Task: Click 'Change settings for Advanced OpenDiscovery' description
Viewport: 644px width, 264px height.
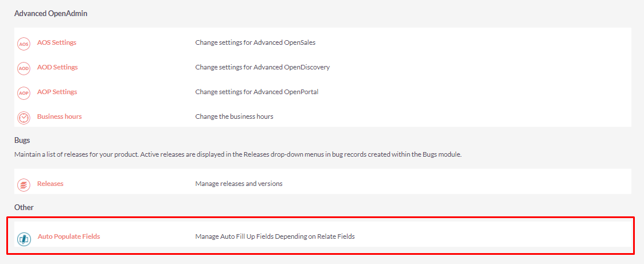Action: (x=263, y=67)
